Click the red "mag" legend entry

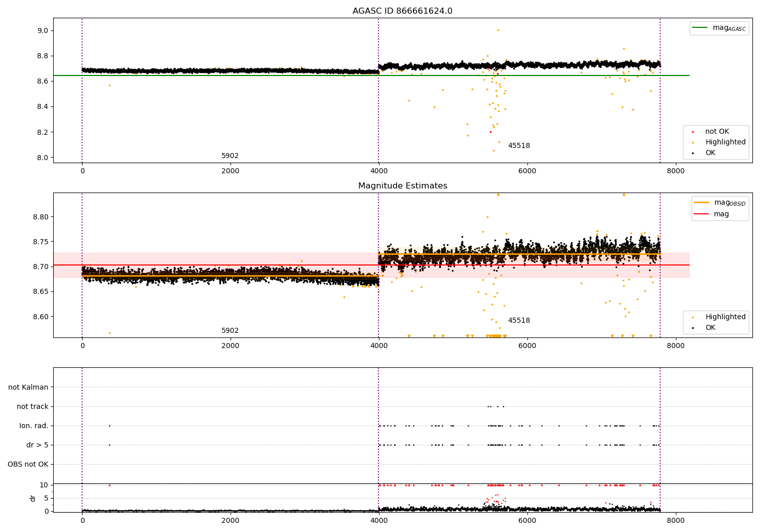(711, 214)
